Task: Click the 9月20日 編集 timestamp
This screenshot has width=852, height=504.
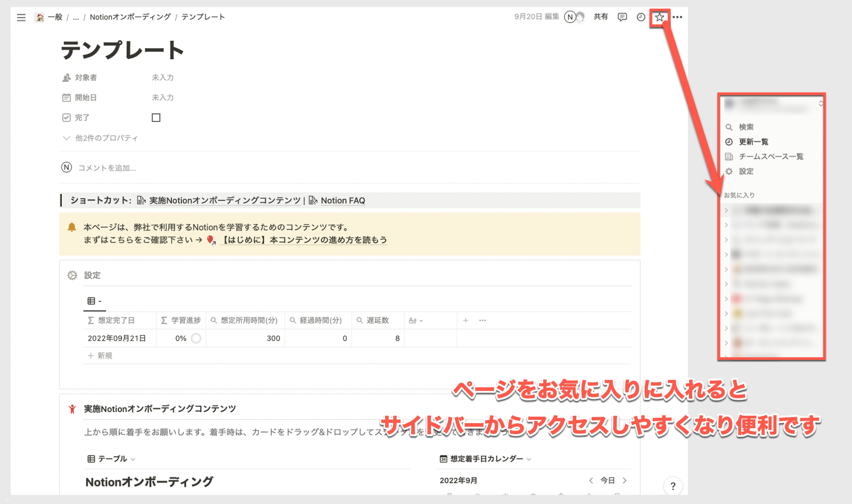Action: click(536, 17)
